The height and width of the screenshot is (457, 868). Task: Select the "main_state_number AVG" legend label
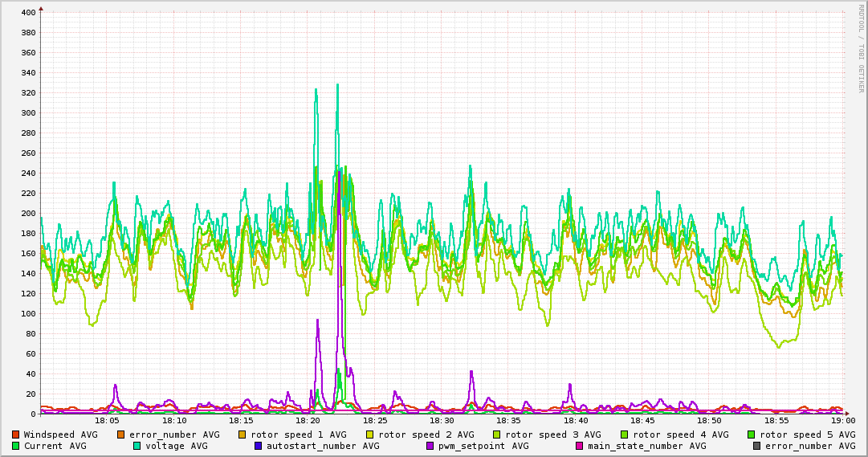[x=647, y=446]
